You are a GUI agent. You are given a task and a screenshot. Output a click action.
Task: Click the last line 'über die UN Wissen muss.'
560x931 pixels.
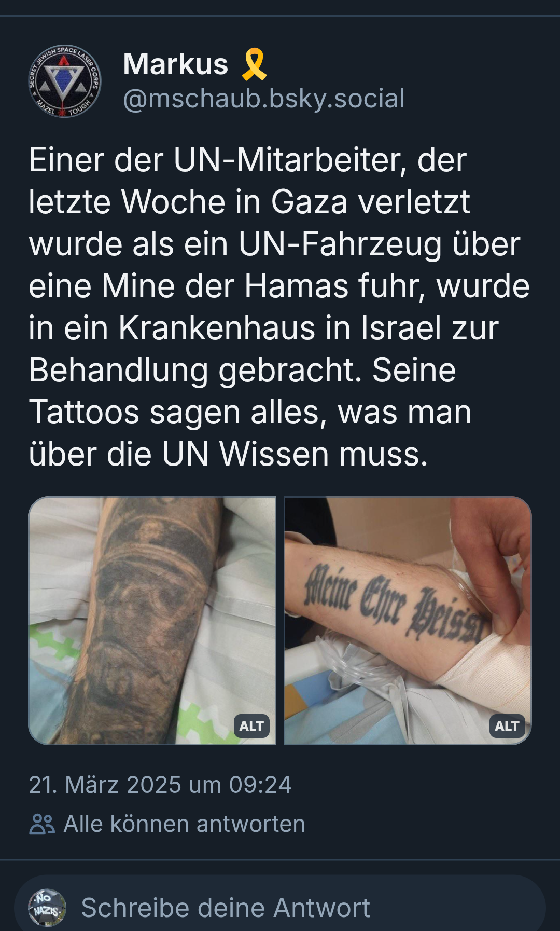click(x=229, y=455)
